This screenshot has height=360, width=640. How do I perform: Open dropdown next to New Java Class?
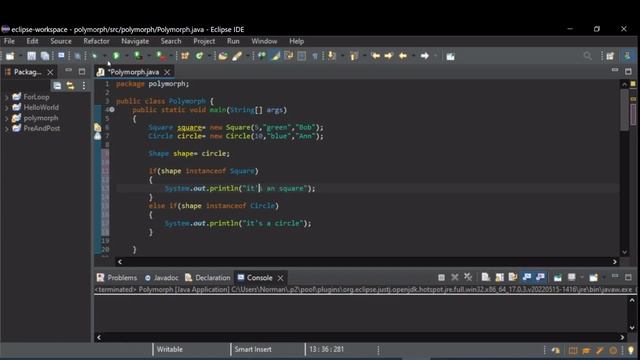(x=209, y=56)
